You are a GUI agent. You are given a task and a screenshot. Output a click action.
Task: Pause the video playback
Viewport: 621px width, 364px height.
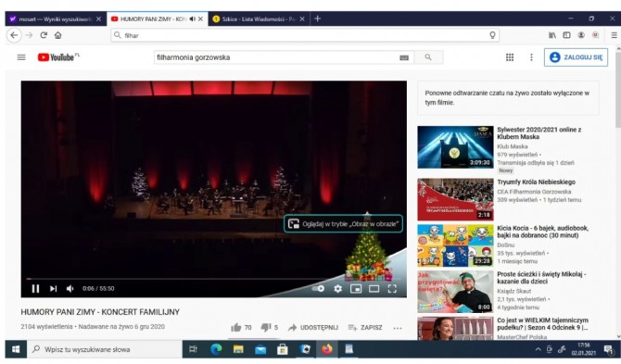pos(35,288)
